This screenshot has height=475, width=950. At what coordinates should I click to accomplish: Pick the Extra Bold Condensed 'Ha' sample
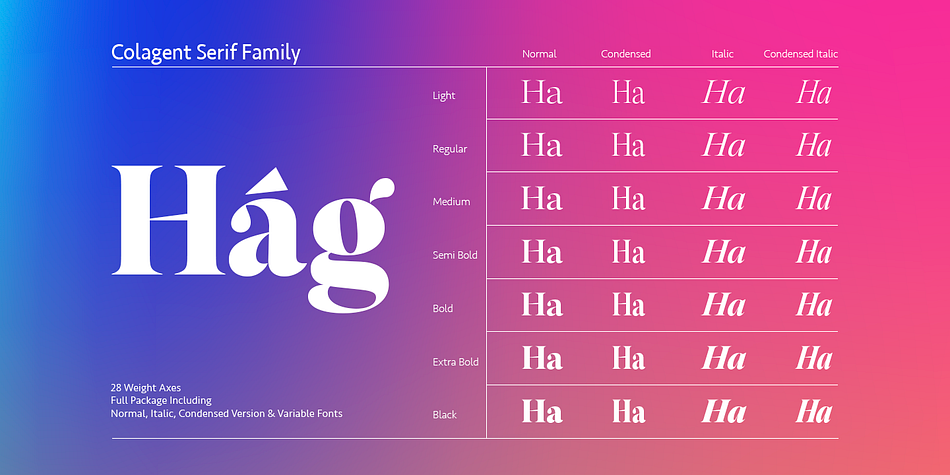pos(628,358)
